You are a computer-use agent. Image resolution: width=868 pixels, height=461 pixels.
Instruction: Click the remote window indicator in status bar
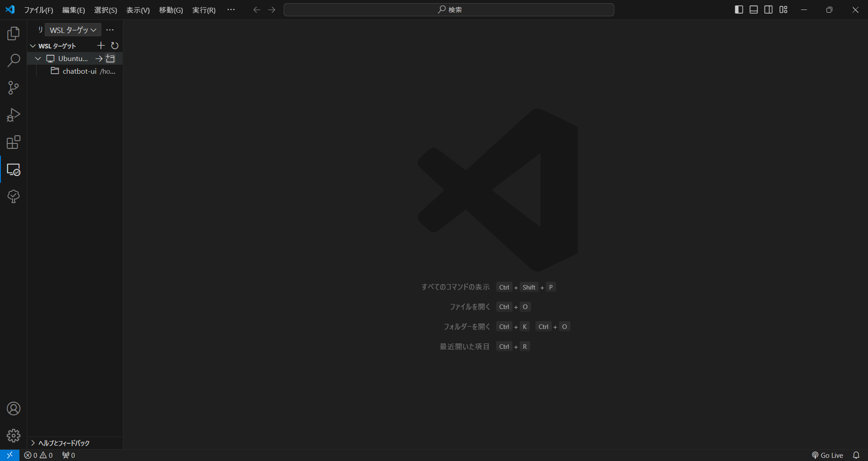pos(9,455)
